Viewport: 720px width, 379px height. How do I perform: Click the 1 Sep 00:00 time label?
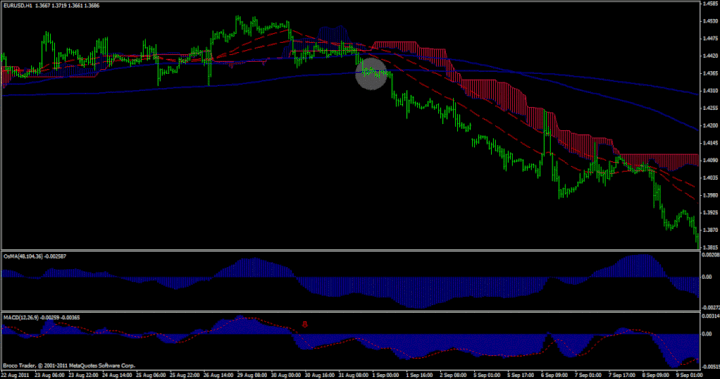385,375
